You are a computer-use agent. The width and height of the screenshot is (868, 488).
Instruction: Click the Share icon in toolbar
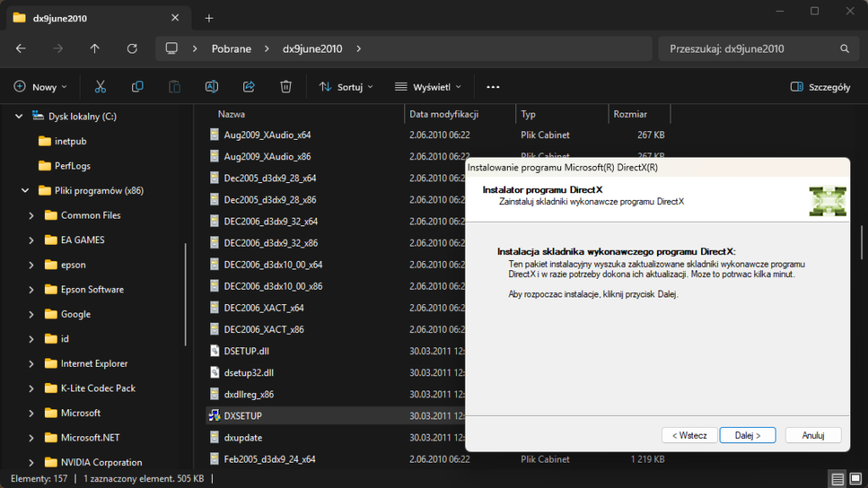click(249, 86)
